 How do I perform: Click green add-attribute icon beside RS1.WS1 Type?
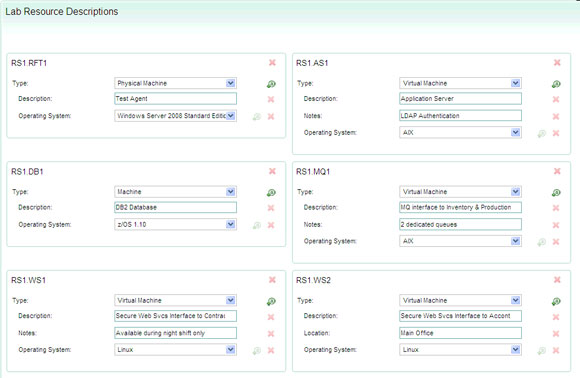271,301
